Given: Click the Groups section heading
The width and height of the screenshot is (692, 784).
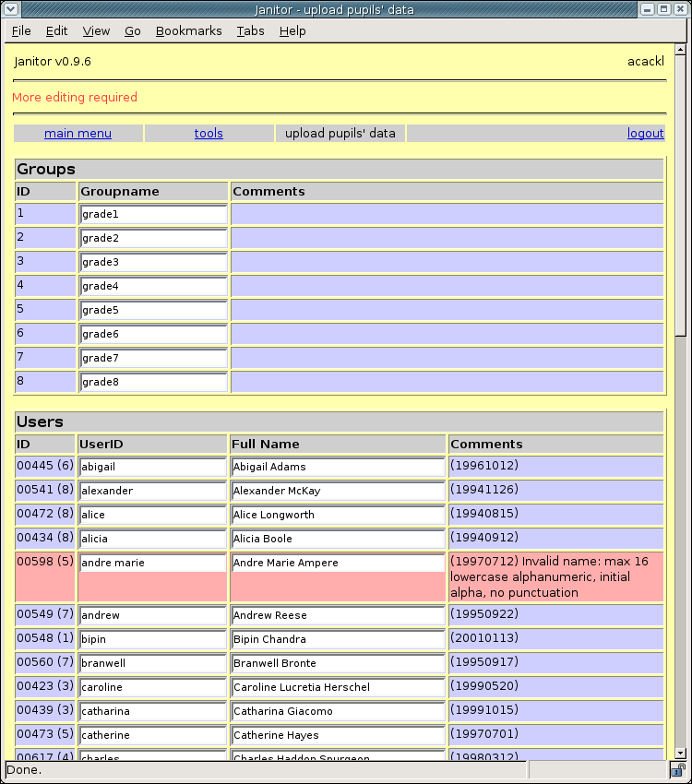Looking at the screenshot, I should [46, 170].
